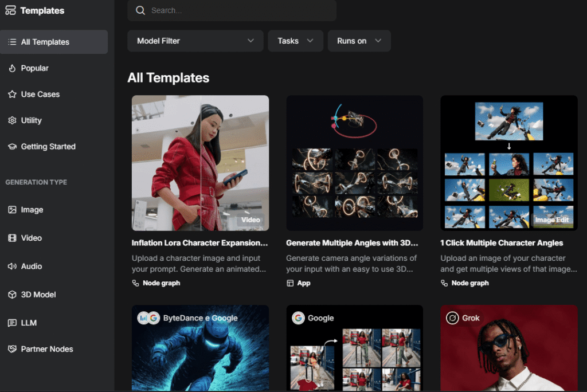Open the Generate Multiple Angles with 3D template
This screenshot has width=587, height=392.
pyautogui.click(x=354, y=162)
